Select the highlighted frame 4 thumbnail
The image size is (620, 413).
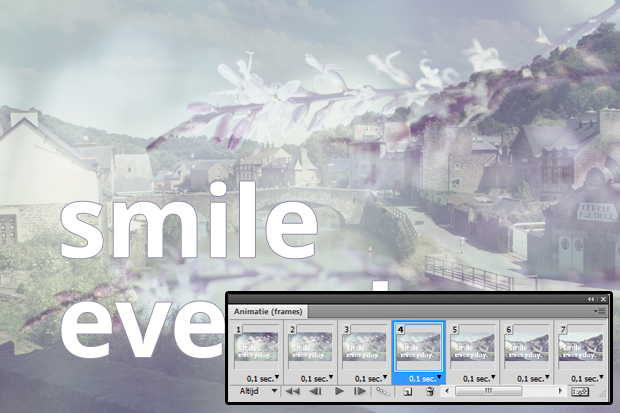(419, 346)
